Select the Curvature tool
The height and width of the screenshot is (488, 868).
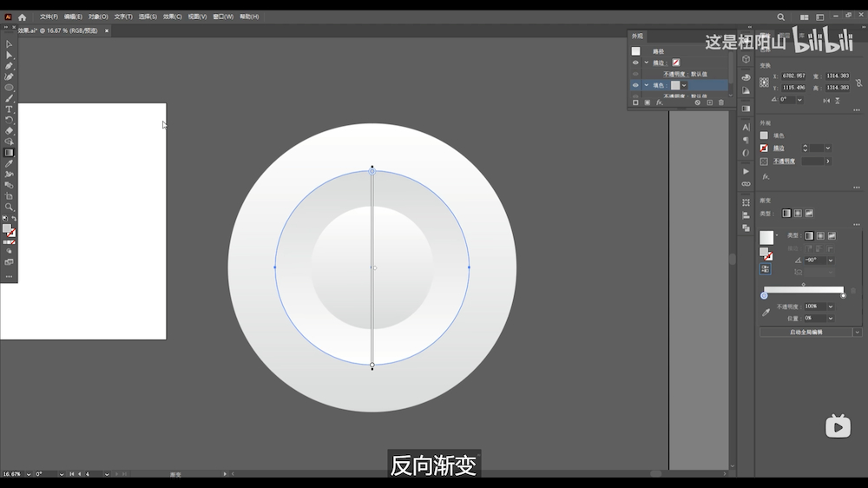tap(9, 76)
